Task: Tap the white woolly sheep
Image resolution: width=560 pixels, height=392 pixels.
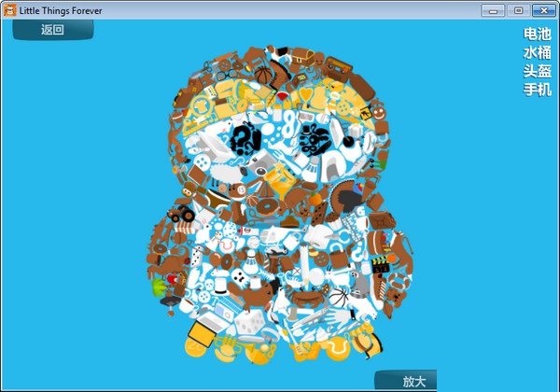Action: (228, 173)
